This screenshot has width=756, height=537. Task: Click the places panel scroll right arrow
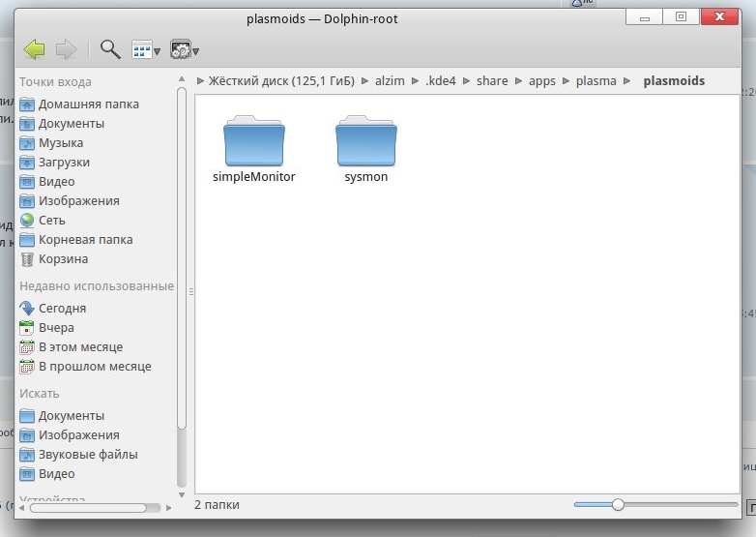click(x=168, y=508)
